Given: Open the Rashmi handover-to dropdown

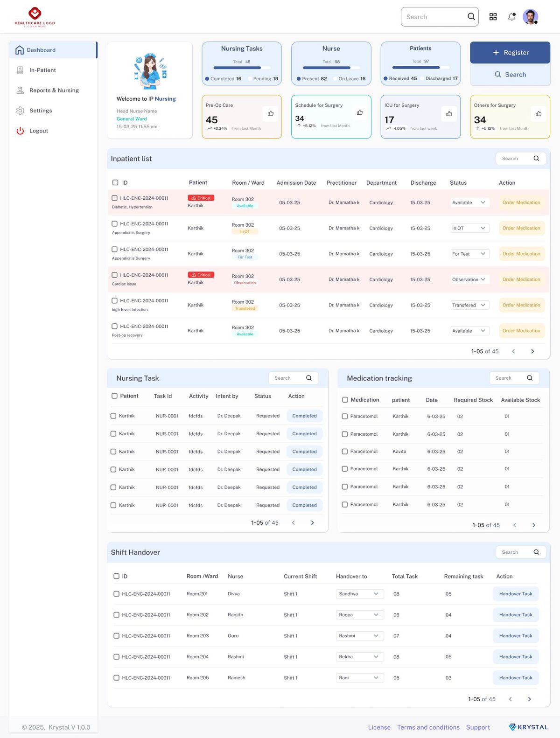Looking at the screenshot, I should tap(360, 636).
